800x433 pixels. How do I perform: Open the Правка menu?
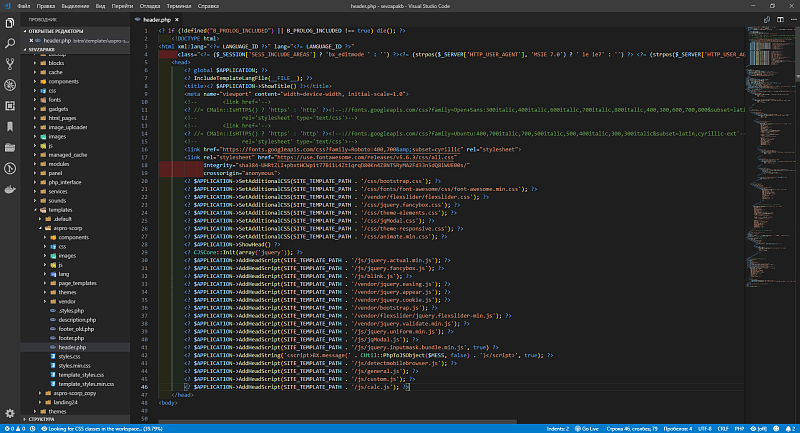(x=46, y=6)
